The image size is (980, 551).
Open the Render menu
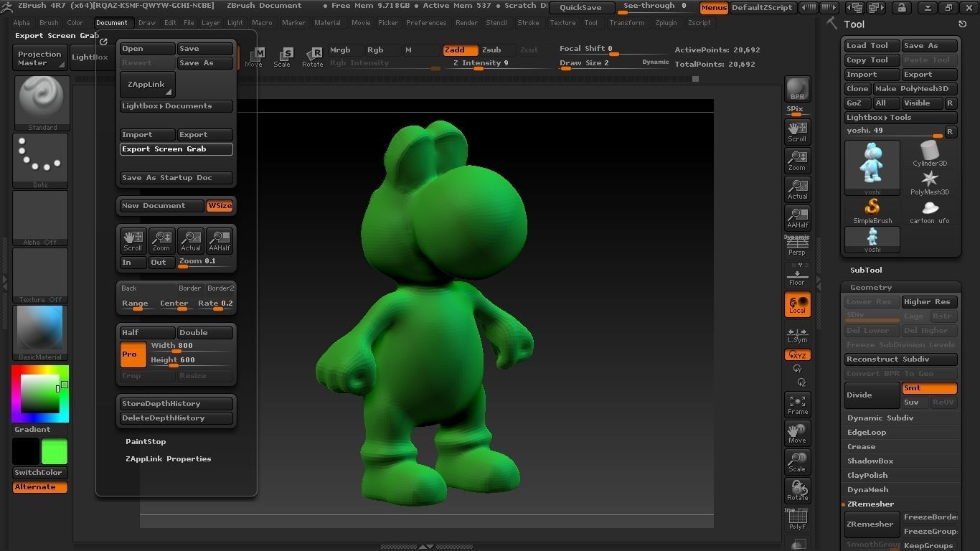pos(466,23)
